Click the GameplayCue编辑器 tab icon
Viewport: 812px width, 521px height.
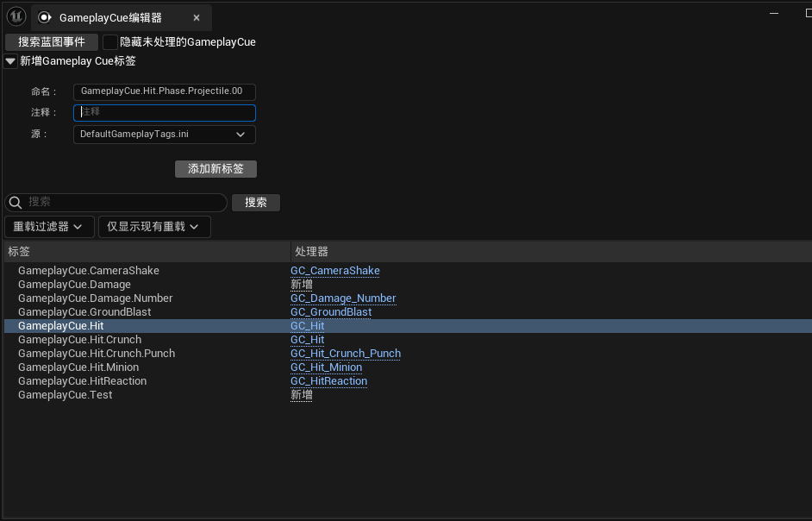point(45,17)
